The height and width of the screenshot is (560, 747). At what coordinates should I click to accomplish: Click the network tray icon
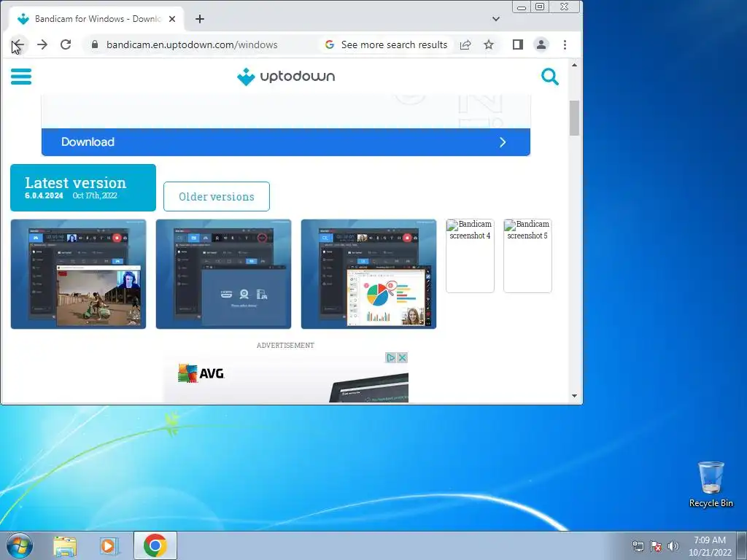point(638,546)
